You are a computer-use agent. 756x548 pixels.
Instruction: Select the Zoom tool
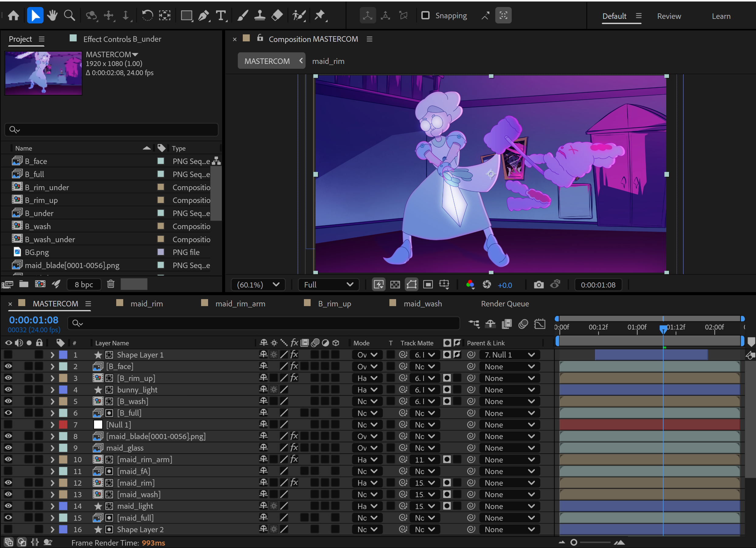(69, 15)
